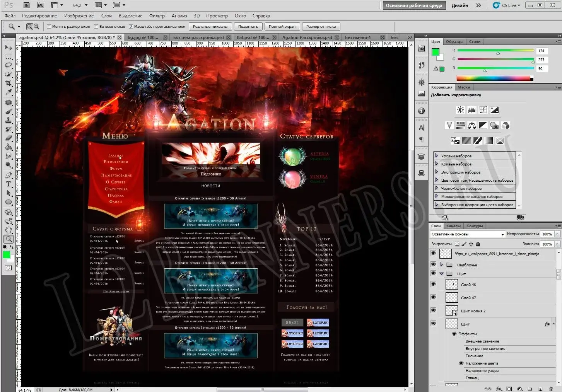Select the Eraser tool

9,138
